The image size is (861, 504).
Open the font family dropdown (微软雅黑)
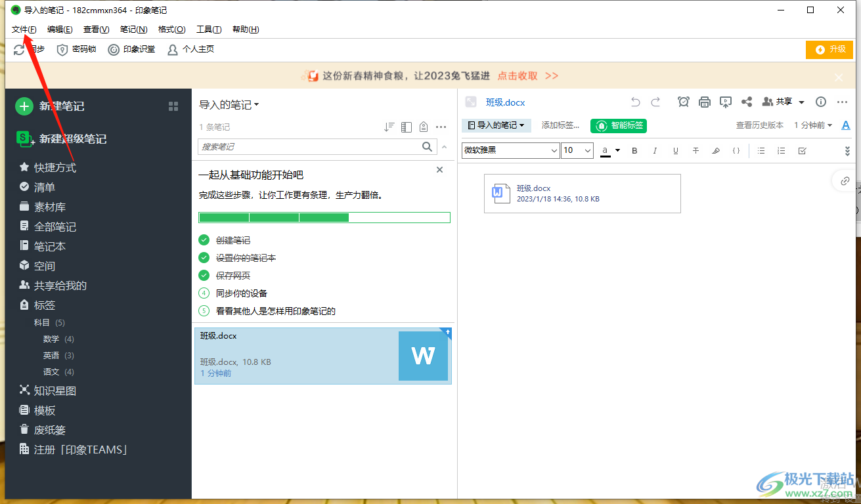pyautogui.click(x=510, y=150)
